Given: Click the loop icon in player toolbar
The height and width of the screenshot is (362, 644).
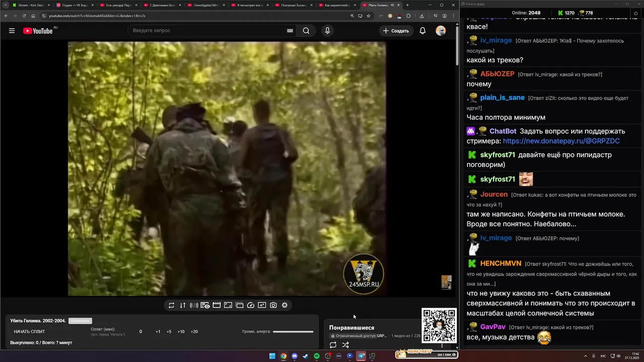Looking at the screenshot, I should coord(172,305).
